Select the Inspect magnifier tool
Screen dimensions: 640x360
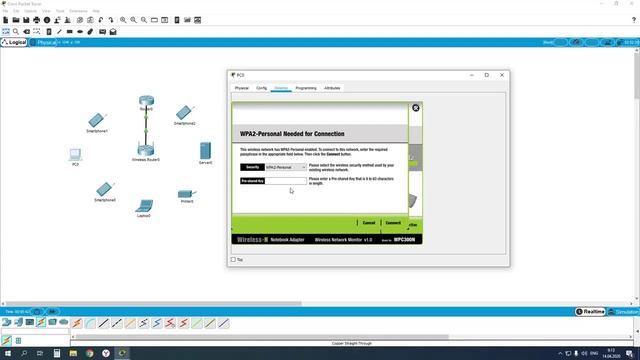[16, 31]
